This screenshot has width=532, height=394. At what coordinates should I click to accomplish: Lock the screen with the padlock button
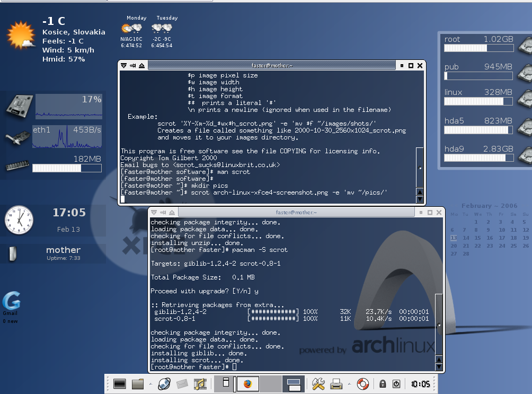(382, 383)
